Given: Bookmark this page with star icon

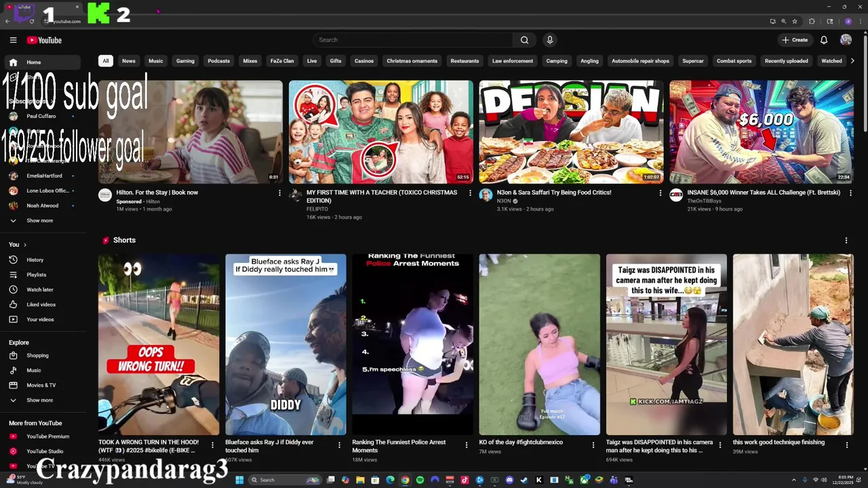Looking at the screenshot, I should 795,21.
